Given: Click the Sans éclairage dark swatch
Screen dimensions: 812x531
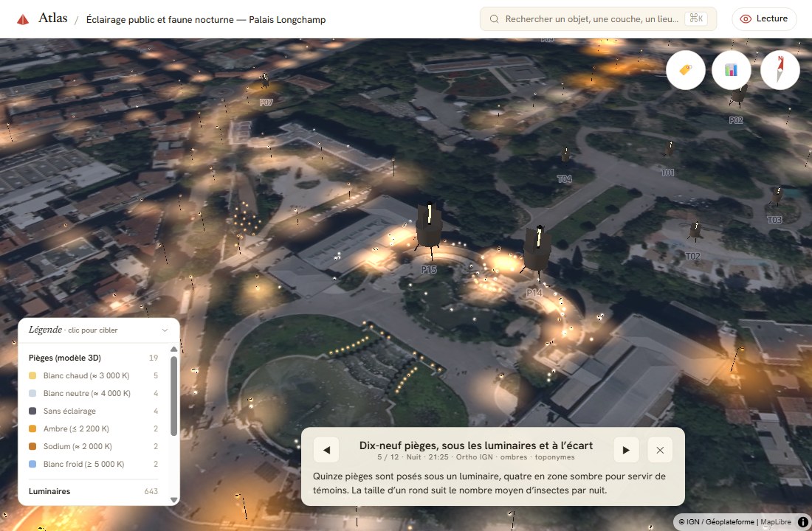Looking at the screenshot, I should 32,411.
